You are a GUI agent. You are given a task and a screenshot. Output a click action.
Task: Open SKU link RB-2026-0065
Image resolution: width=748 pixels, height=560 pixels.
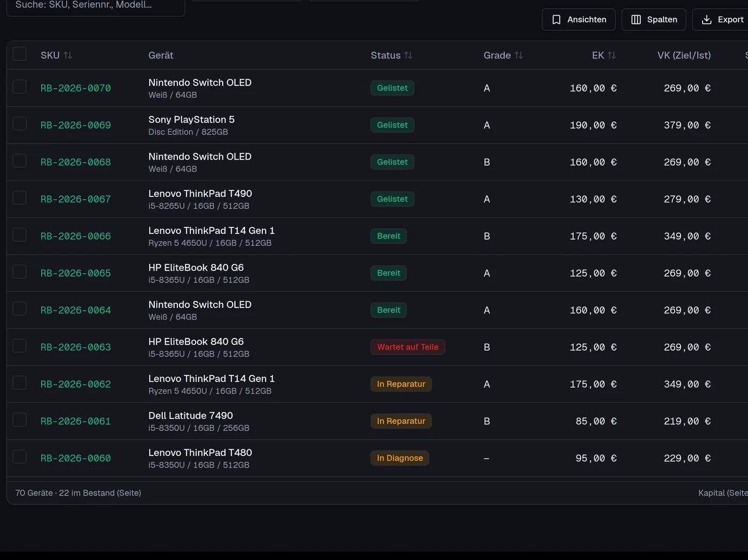tap(76, 273)
